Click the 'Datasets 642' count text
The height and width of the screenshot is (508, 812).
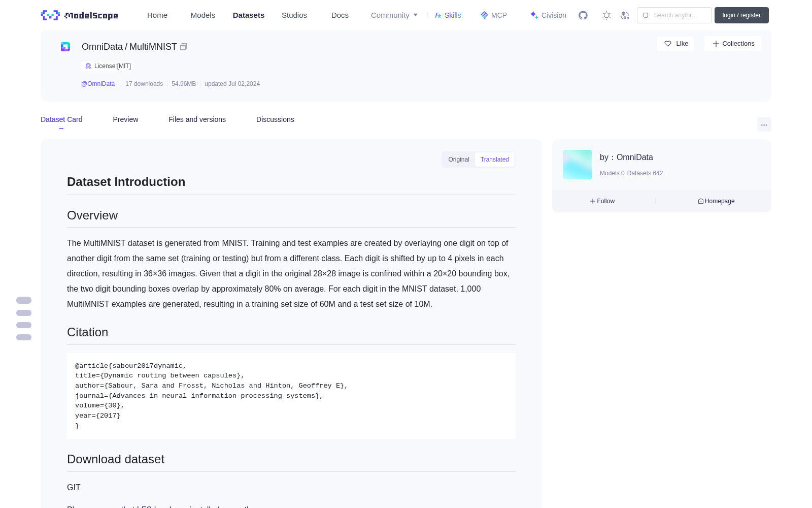pos(645,173)
